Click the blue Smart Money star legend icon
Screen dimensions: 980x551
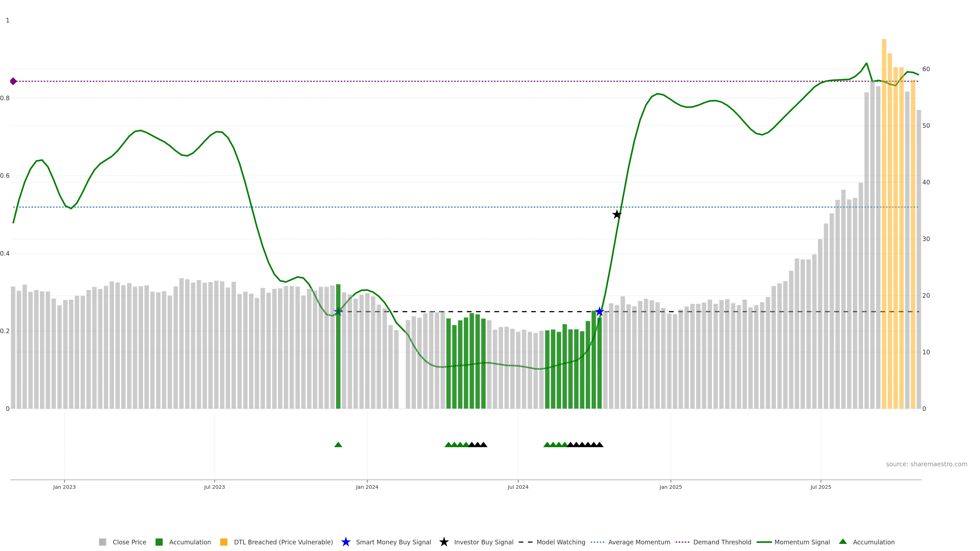pyautogui.click(x=346, y=542)
